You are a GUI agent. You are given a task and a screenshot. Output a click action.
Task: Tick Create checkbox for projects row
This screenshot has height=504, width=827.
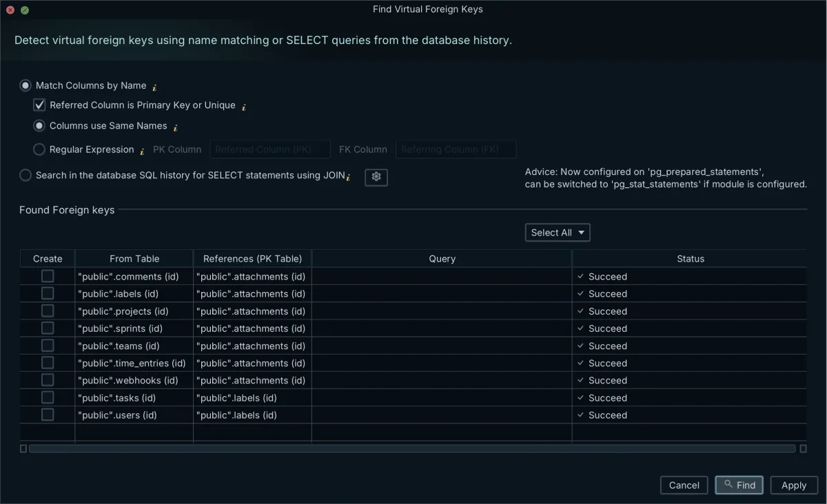[48, 311]
